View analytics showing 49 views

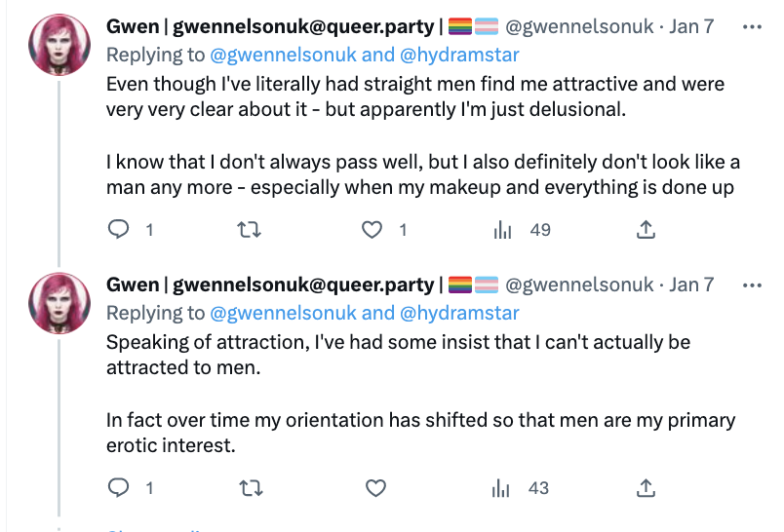coord(503,230)
